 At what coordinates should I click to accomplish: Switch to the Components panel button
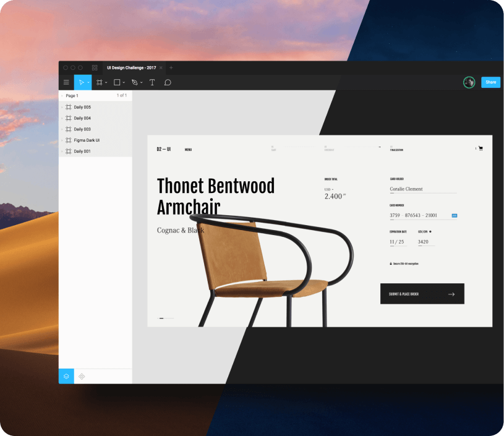82,376
